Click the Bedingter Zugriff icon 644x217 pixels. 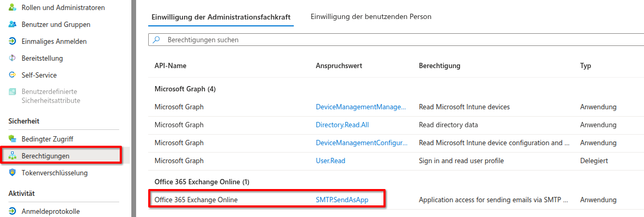(13, 139)
